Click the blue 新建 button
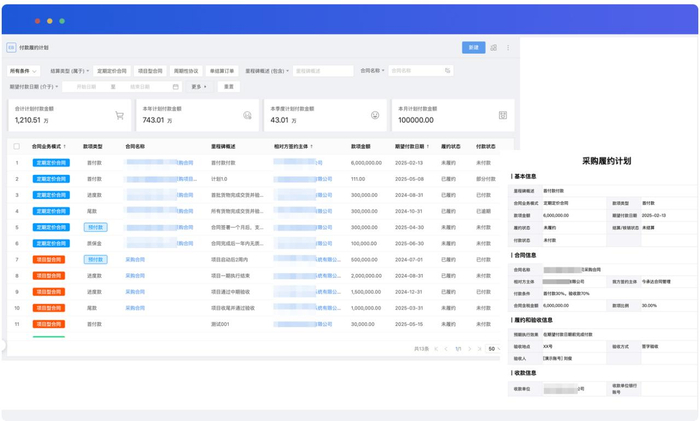The height and width of the screenshot is (421, 700). [472, 47]
